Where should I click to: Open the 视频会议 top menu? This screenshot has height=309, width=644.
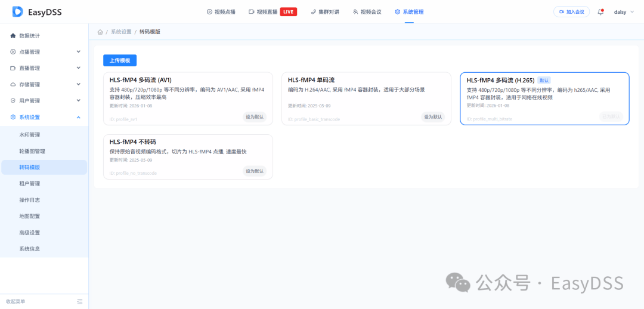367,12
